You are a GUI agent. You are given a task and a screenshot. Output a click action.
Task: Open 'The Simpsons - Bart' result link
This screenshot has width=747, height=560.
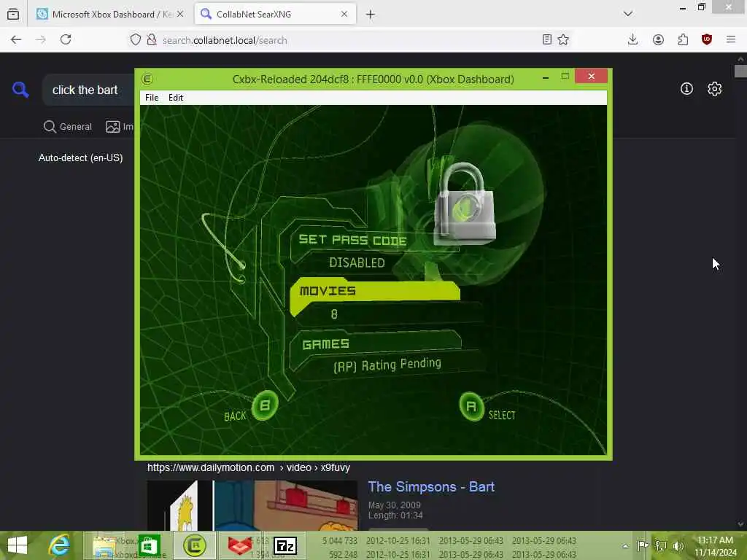pyautogui.click(x=431, y=486)
